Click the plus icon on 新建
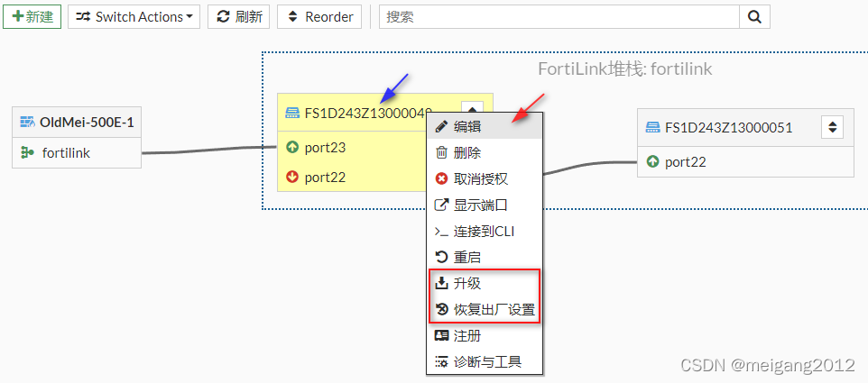 (x=17, y=16)
